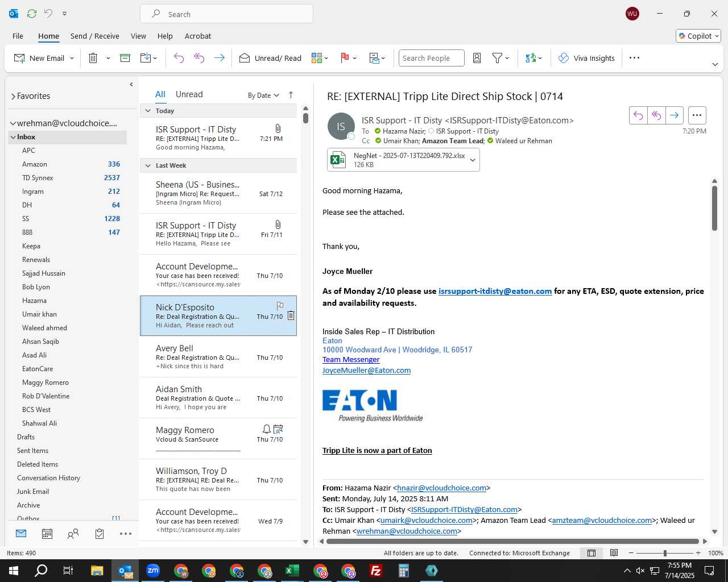Click zoom in plus in status bar
The image size is (728, 582).
[698, 553]
